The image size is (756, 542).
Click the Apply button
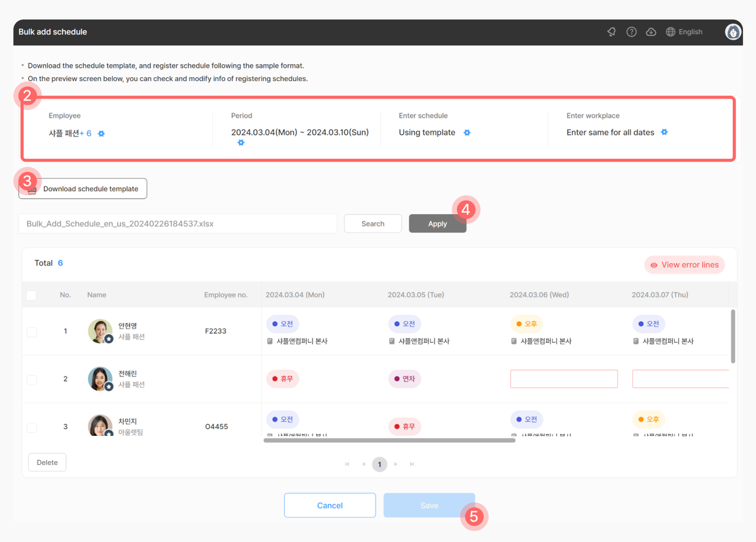tap(438, 224)
